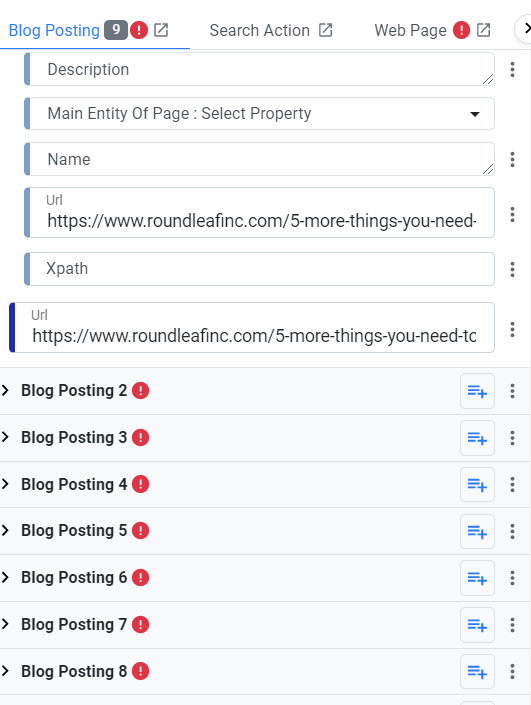The image size is (531, 705).
Task: Click add-to-list icon for Blog Posting 8
Action: pos(477,672)
